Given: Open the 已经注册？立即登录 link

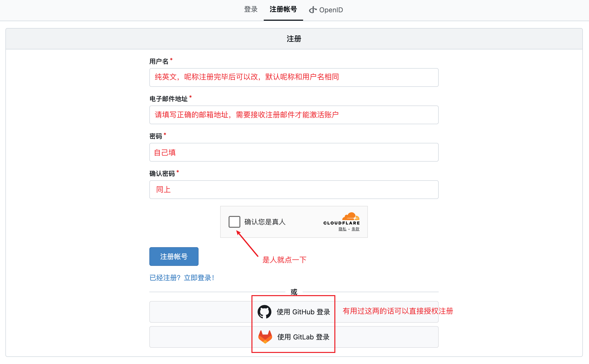Looking at the screenshot, I should [x=182, y=278].
